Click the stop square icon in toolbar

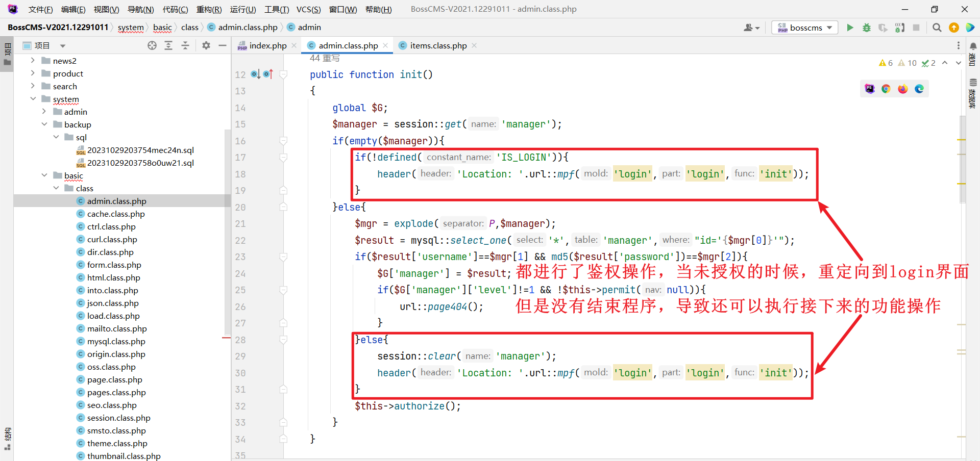(916, 28)
